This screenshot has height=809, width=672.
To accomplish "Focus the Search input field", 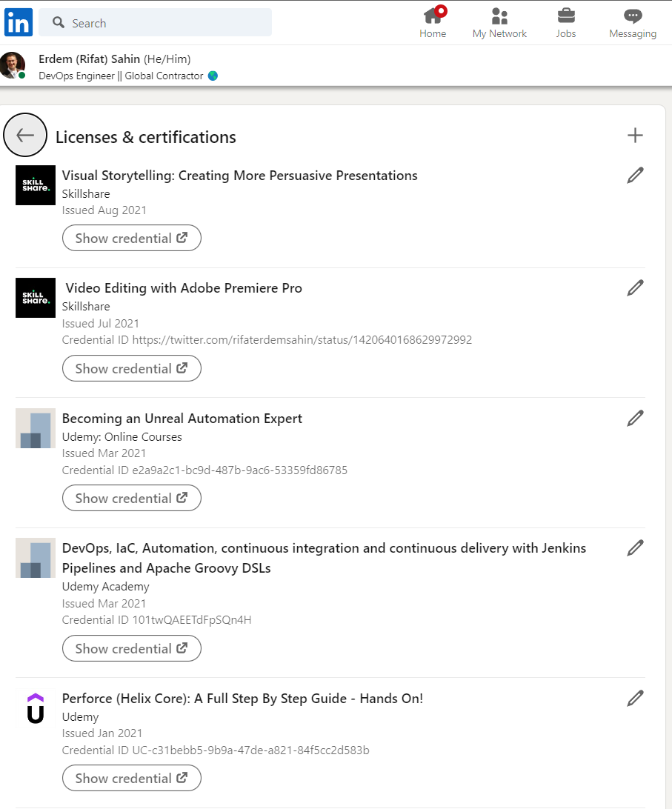I will [x=155, y=22].
